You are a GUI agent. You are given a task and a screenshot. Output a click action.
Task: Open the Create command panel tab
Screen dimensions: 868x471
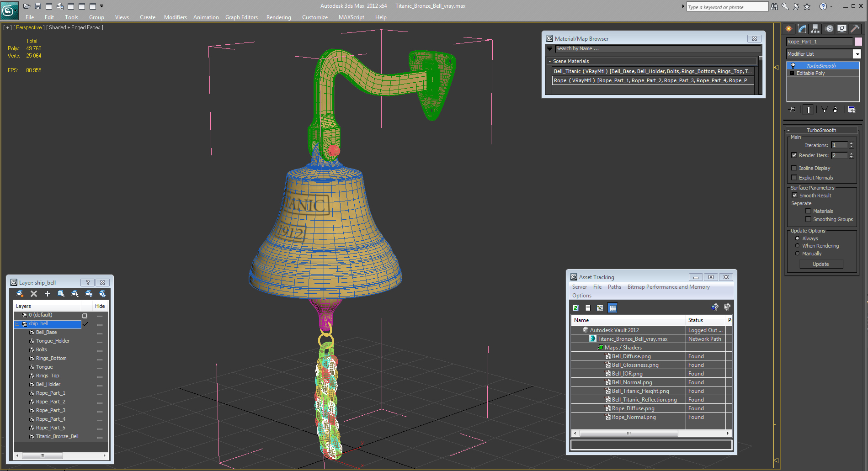(789, 29)
